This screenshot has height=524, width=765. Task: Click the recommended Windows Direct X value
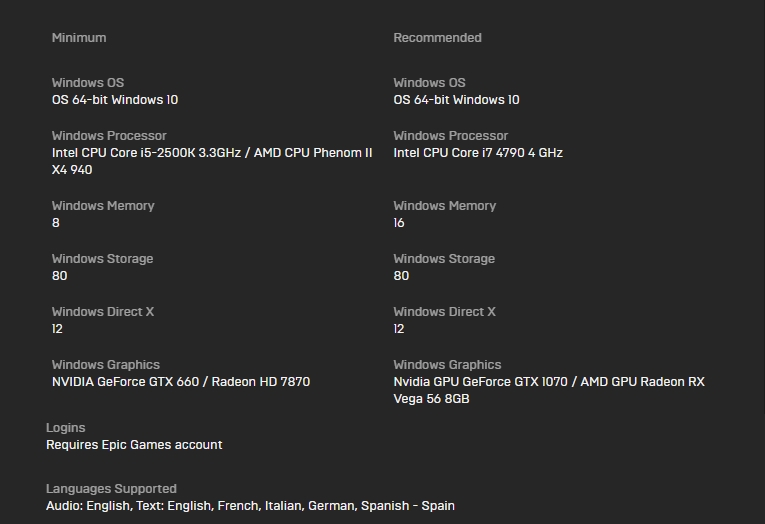399,329
